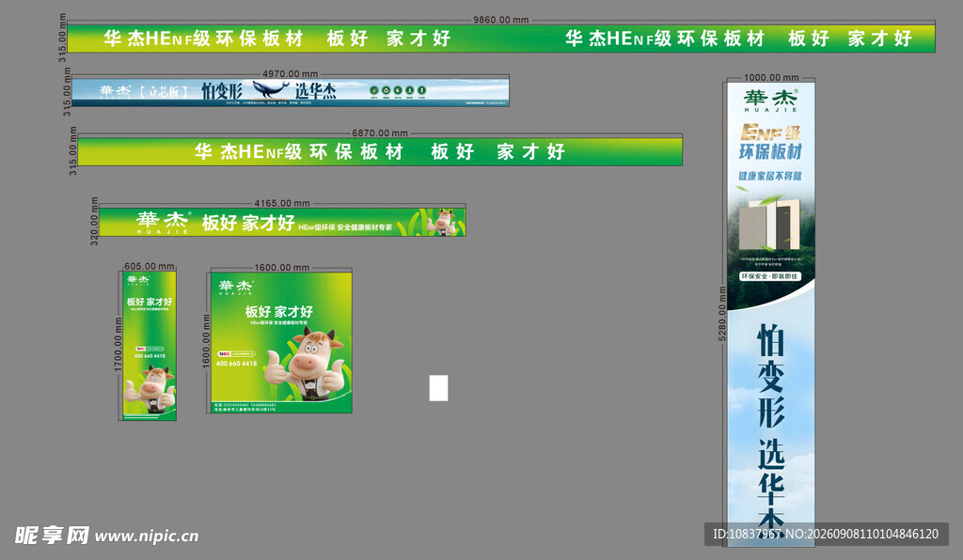Click the small white rectangle on the canvas
The height and width of the screenshot is (560, 963).
click(x=438, y=388)
